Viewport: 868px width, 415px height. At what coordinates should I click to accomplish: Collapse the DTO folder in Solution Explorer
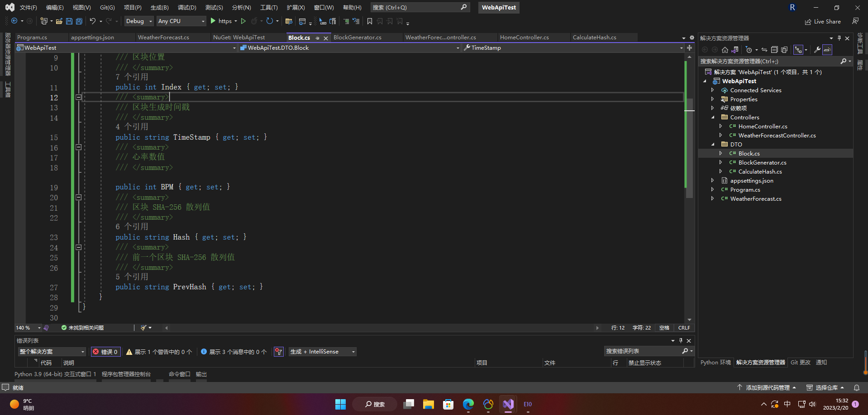pyautogui.click(x=713, y=145)
